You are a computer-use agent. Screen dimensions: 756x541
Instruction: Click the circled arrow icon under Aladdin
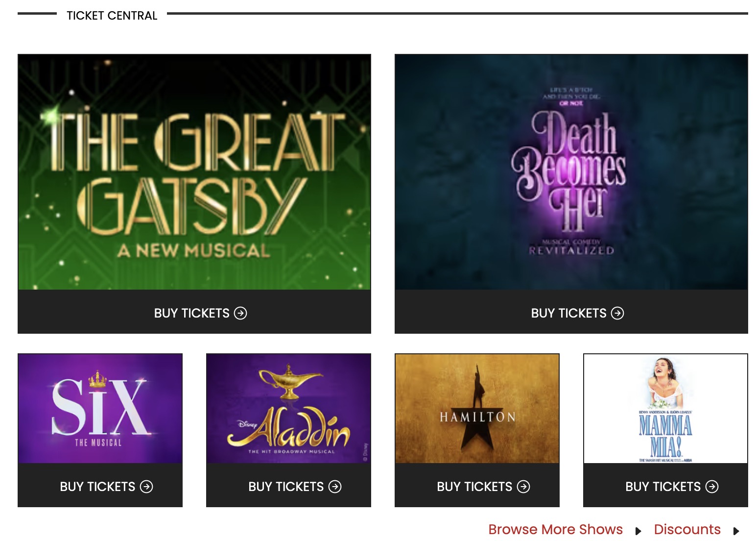[x=335, y=487]
